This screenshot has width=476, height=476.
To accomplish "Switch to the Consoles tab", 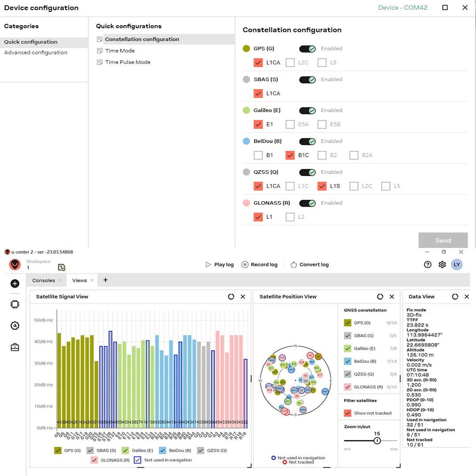I will (x=44, y=281).
